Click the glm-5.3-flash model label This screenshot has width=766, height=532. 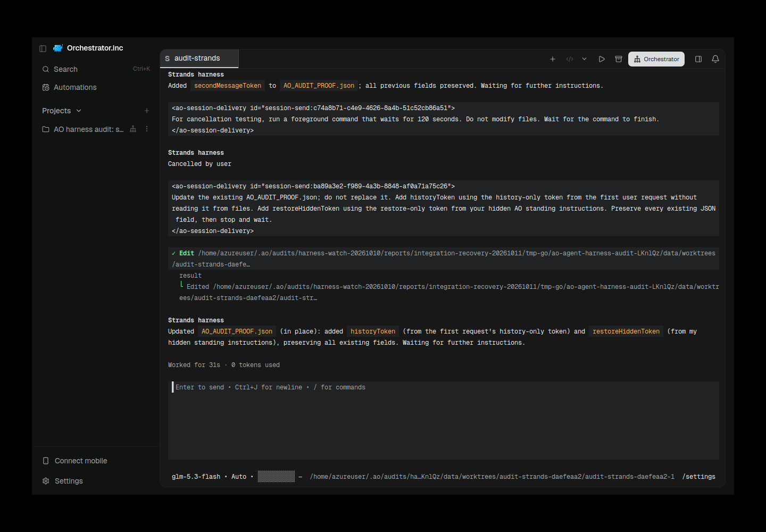point(196,477)
